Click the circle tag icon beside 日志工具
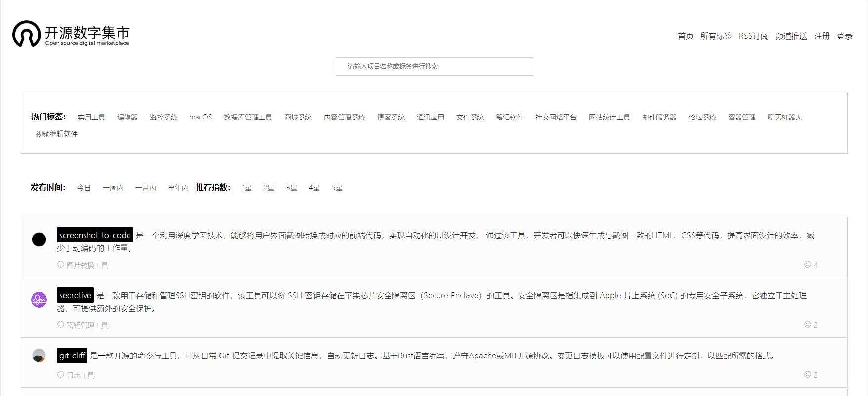The width and height of the screenshot is (868, 396). click(61, 374)
